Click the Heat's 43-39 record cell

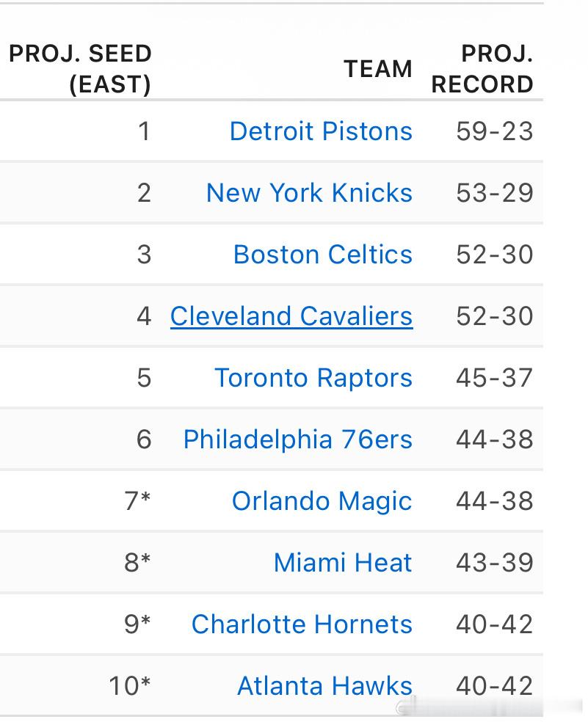coord(494,563)
